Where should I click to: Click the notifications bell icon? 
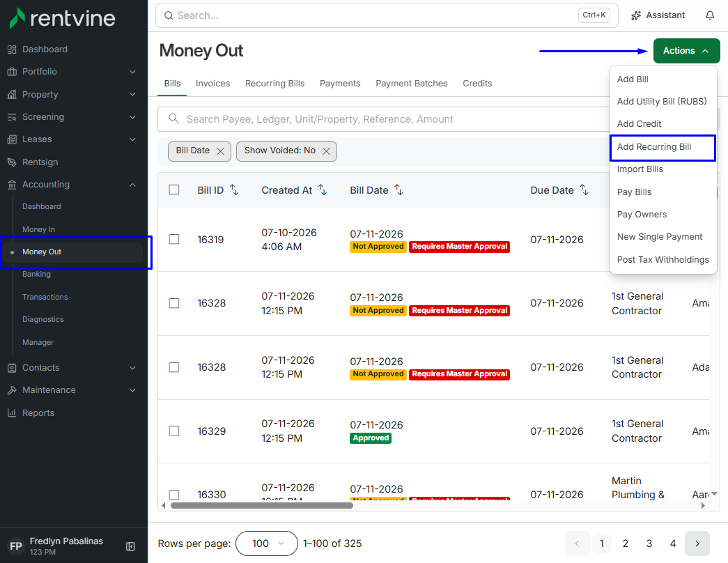click(x=710, y=15)
